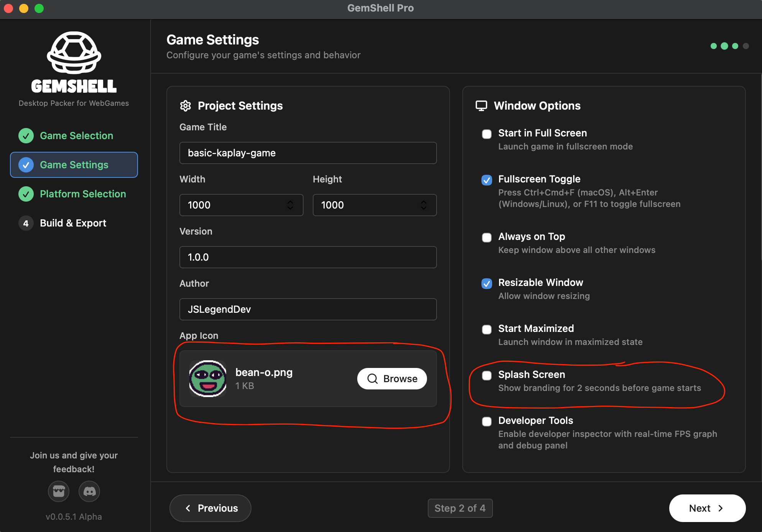Click the Height field stepper arrows

pyautogui.click(x=424, y=205)
